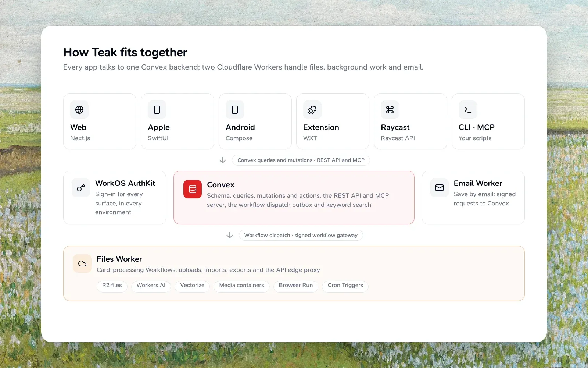588x368 pixels.
Task: Click the 'Compose' subtitle text
Action: (x=239, y=138)
